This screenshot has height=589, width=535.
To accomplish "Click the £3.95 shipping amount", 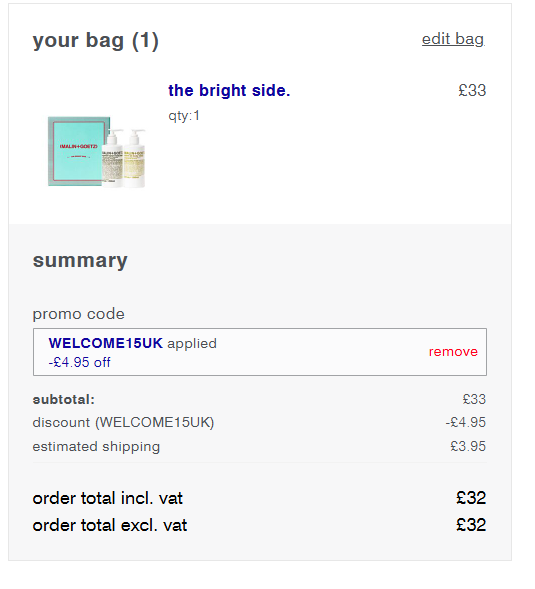I will [468, 446].
